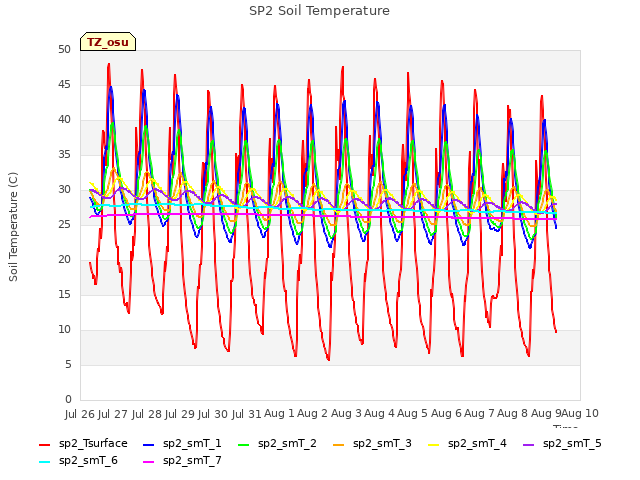Viewport: 640px width, 480px height.
Task: Select the sp2_smT_7 legend label
Action: tap(192, 461)
